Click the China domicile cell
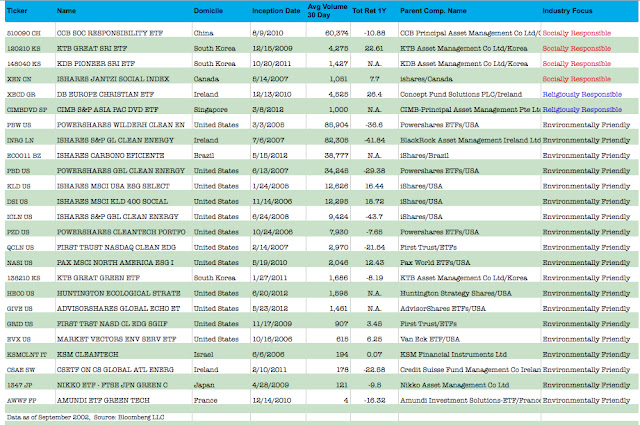 pyautogui.click(x=203, y=33)
